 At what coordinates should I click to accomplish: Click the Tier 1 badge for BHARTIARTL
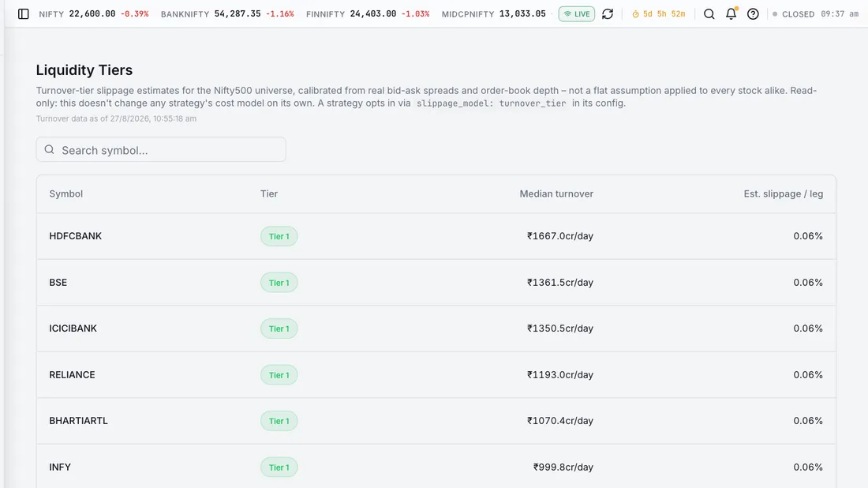point(279,421)
